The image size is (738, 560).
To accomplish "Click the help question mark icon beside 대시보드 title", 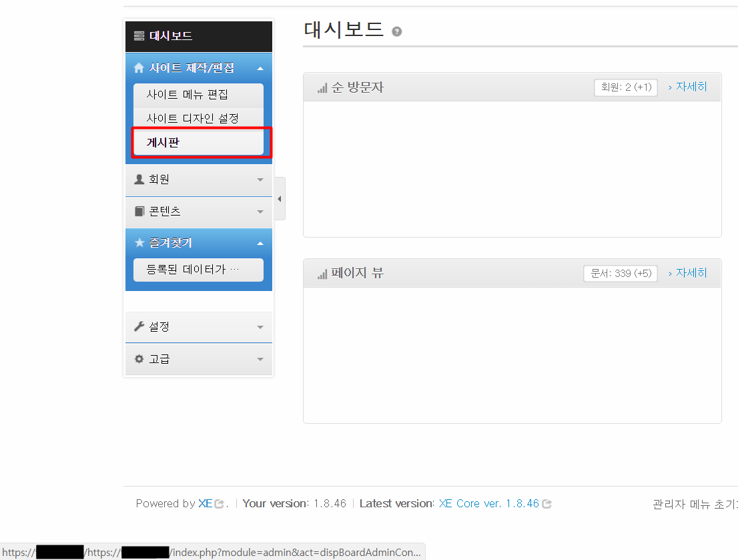I will [x=397, y=31].
